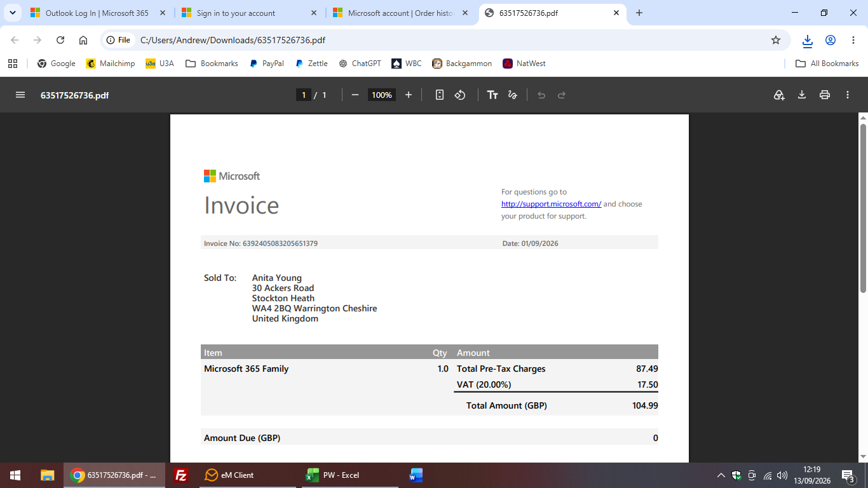Screen dimensions: 868x488
Task: Open the PDF sidebar menu icon
Action: pos(20,95)
